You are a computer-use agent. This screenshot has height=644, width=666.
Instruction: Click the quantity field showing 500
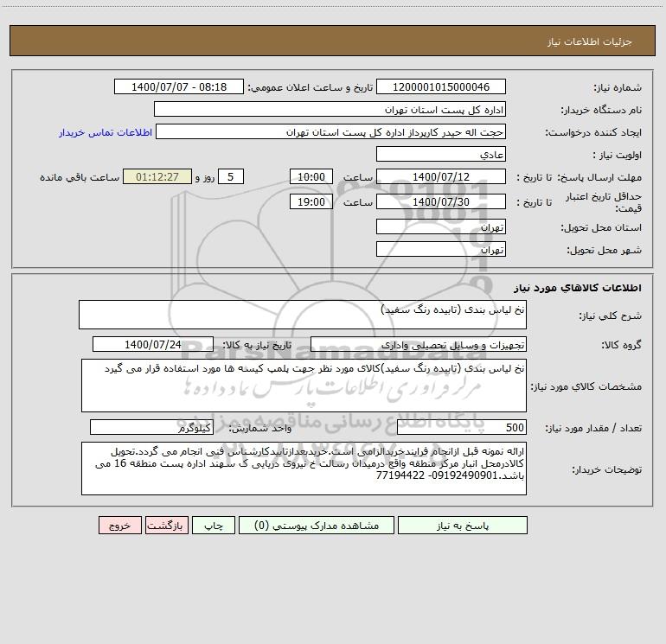(x=462, y=428)
